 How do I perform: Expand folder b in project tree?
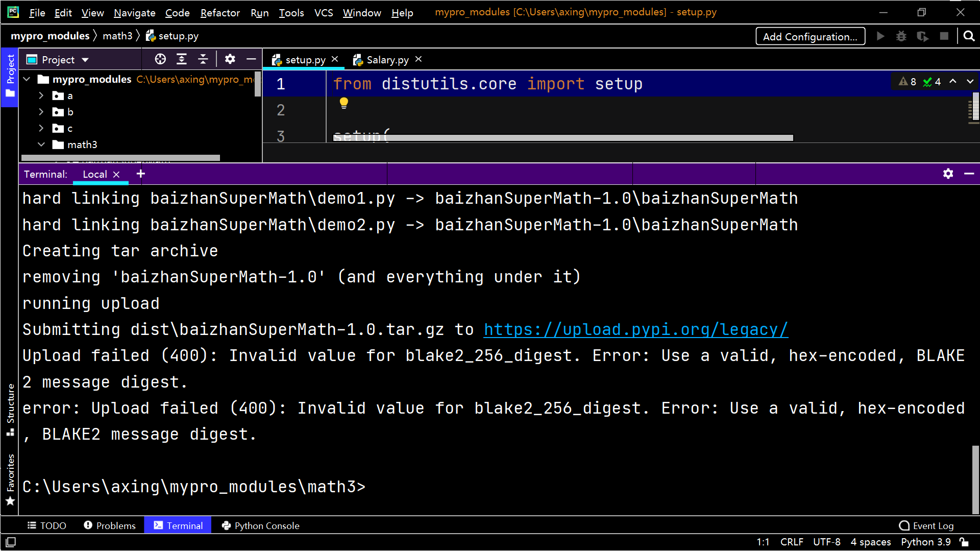point(41,112)
